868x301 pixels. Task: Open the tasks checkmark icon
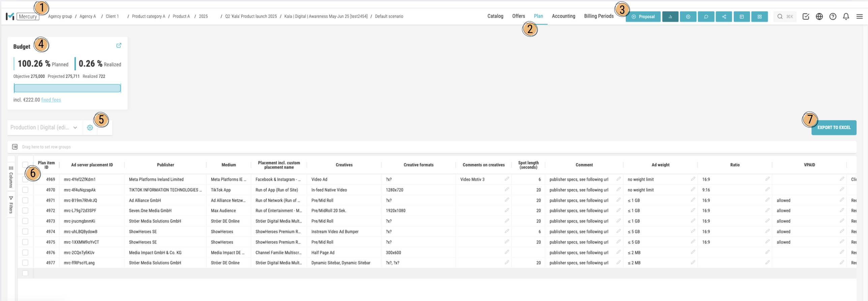point(805,17)
